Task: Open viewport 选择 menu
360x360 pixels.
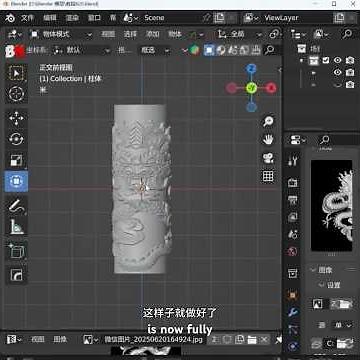Action: coord(130,34)
